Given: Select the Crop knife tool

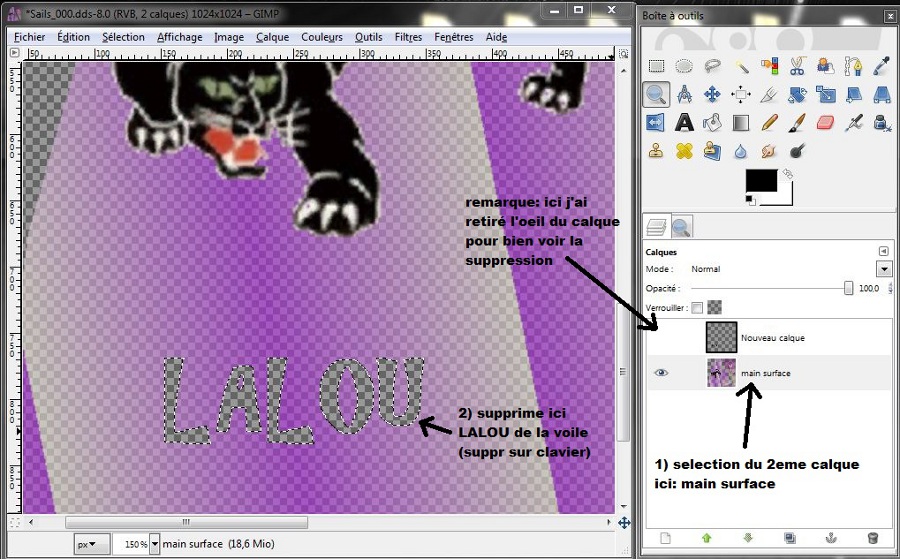Looking at the screenshot, I should 769,94.
